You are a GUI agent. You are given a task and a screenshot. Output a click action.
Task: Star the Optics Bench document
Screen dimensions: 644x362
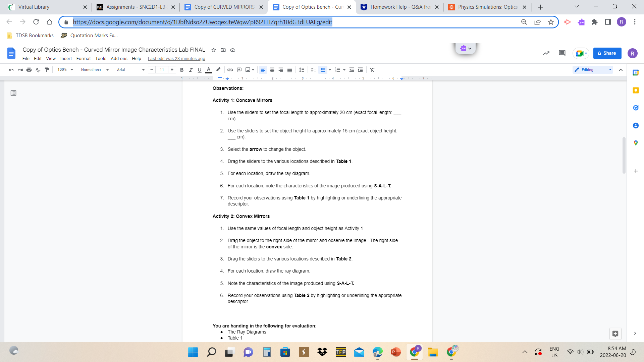point(214,50)
